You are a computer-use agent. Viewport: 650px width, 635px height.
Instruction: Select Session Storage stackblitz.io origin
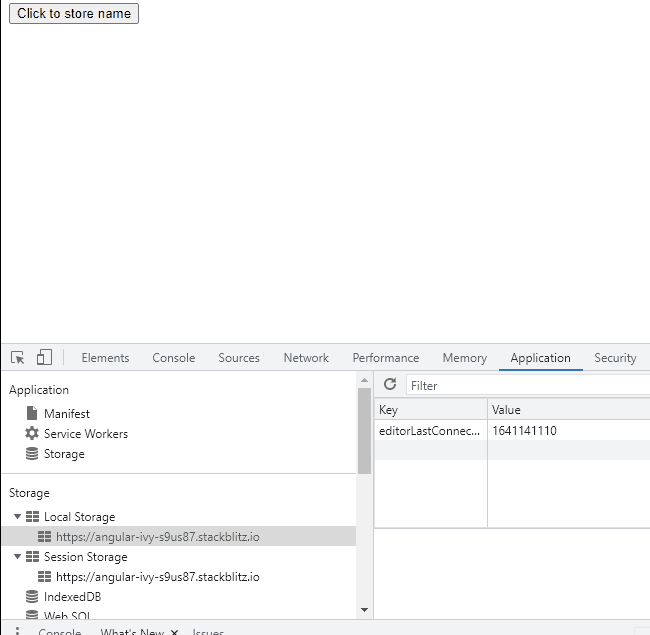tap(157, 577)
